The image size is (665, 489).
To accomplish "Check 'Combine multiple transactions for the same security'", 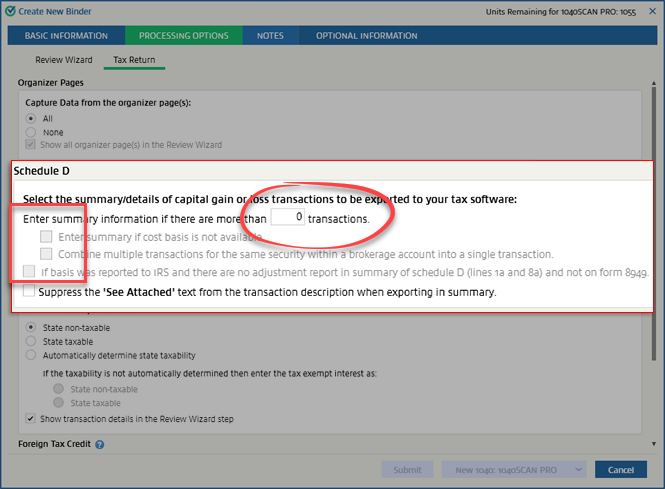I will click(x=46, y=254).
